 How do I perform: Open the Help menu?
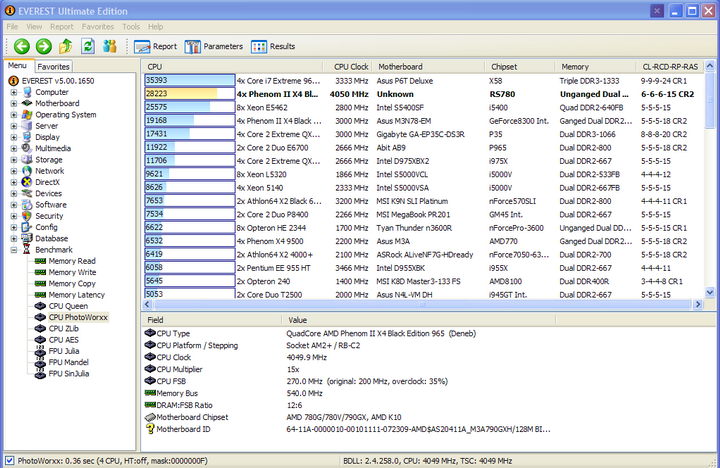155,27
